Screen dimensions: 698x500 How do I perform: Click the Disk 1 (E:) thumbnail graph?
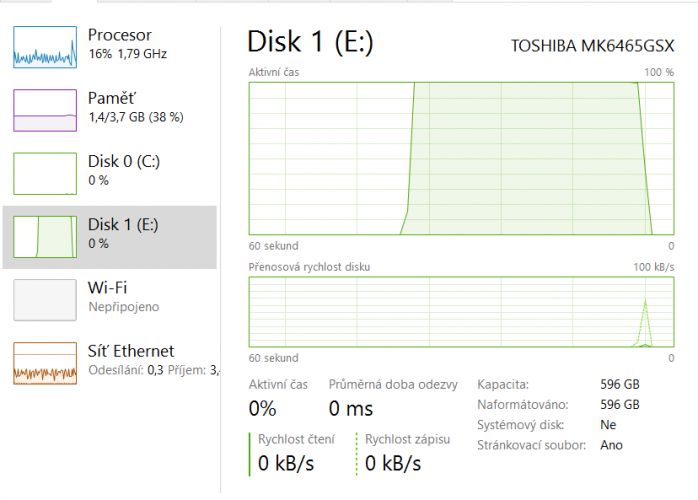click(45, 237)
